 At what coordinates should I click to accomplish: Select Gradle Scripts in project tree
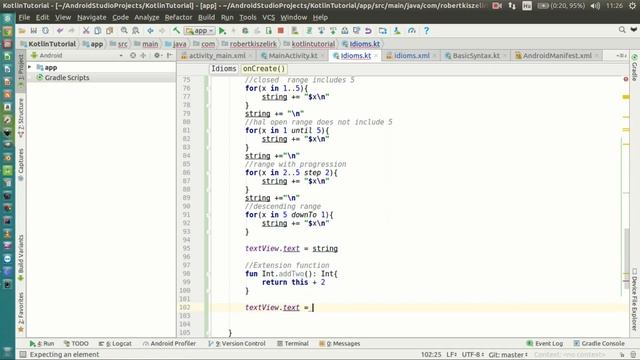(x=67, y=78)
